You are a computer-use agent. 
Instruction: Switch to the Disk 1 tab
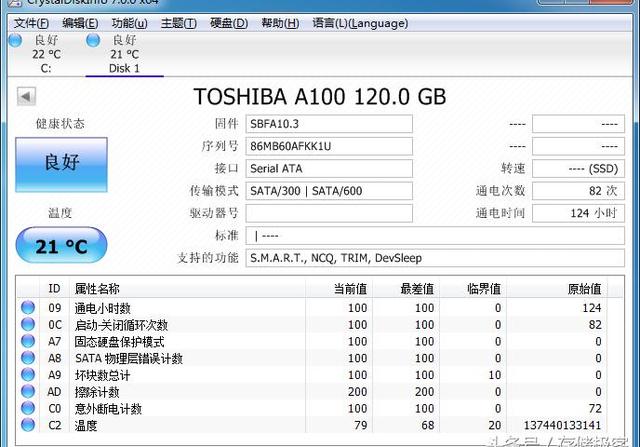124,68
